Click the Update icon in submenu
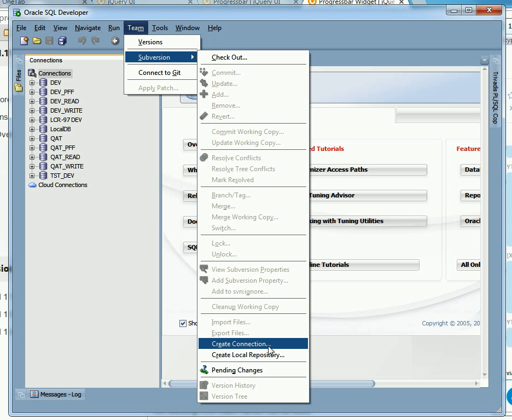The width and height of the screenshot is (512, 420). (203, 83)
